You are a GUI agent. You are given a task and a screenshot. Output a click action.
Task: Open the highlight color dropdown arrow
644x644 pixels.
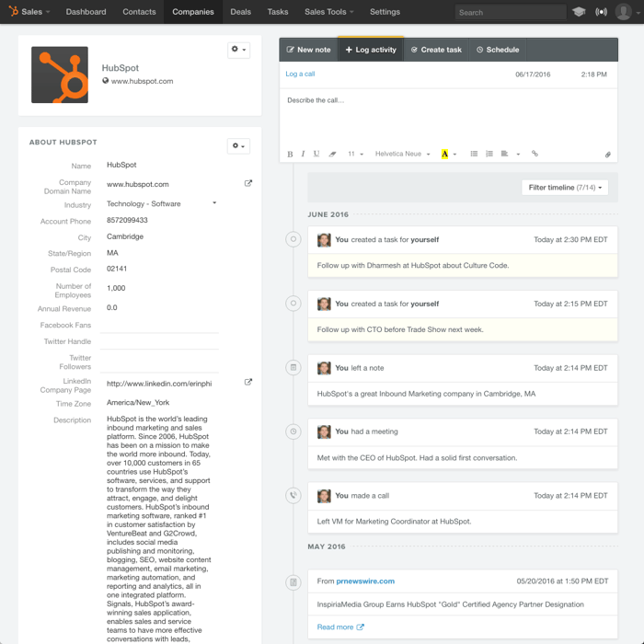454,155
